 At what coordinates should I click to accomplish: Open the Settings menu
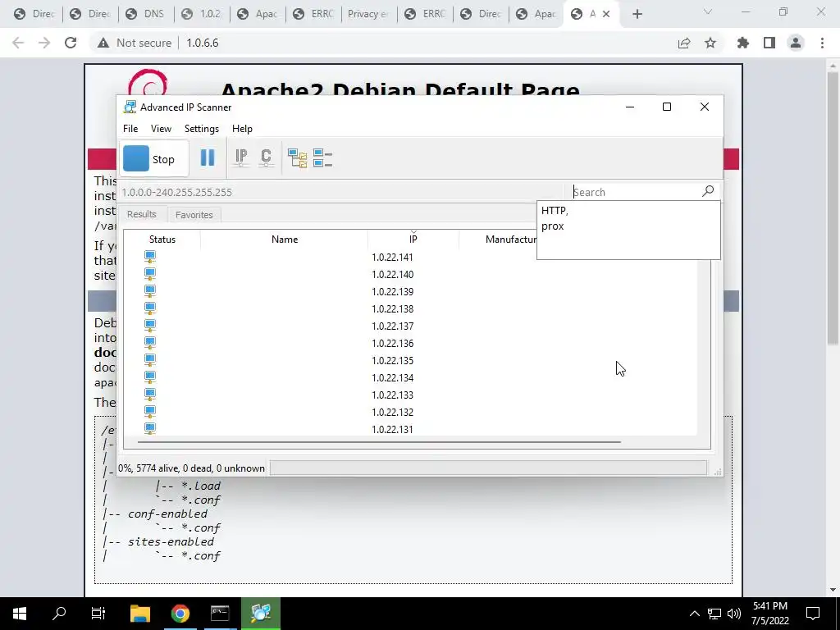[202, 129]
